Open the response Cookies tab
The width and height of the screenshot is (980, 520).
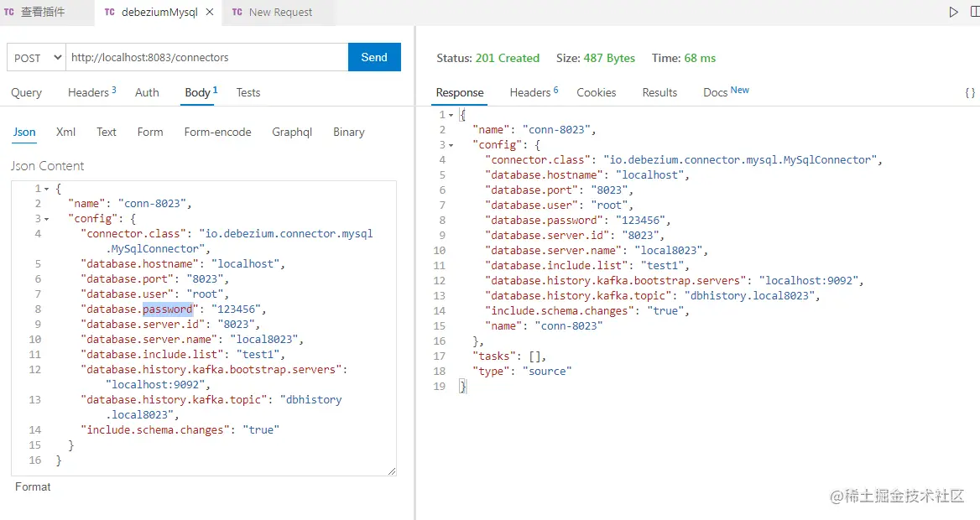[x=597, y=93]
